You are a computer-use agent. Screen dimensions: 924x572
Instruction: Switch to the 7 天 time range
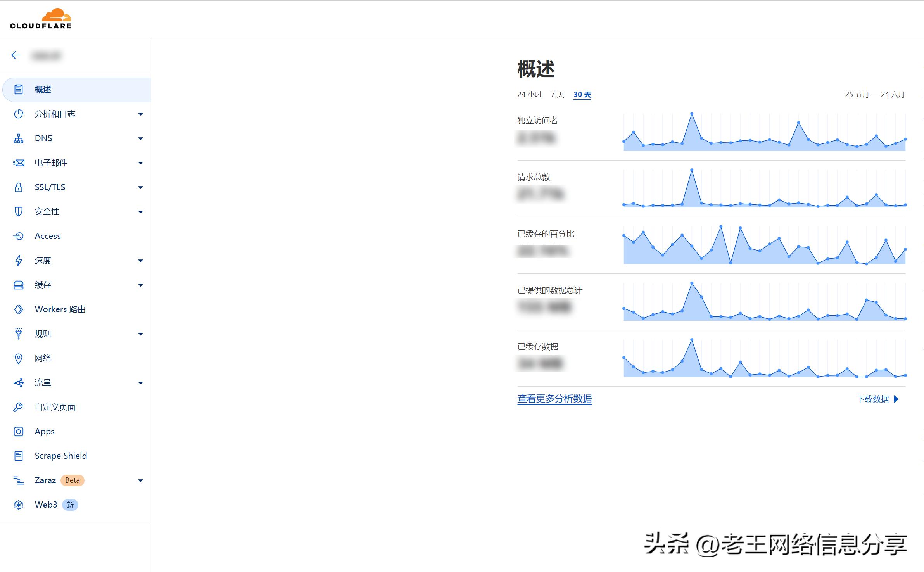[557, 95]
